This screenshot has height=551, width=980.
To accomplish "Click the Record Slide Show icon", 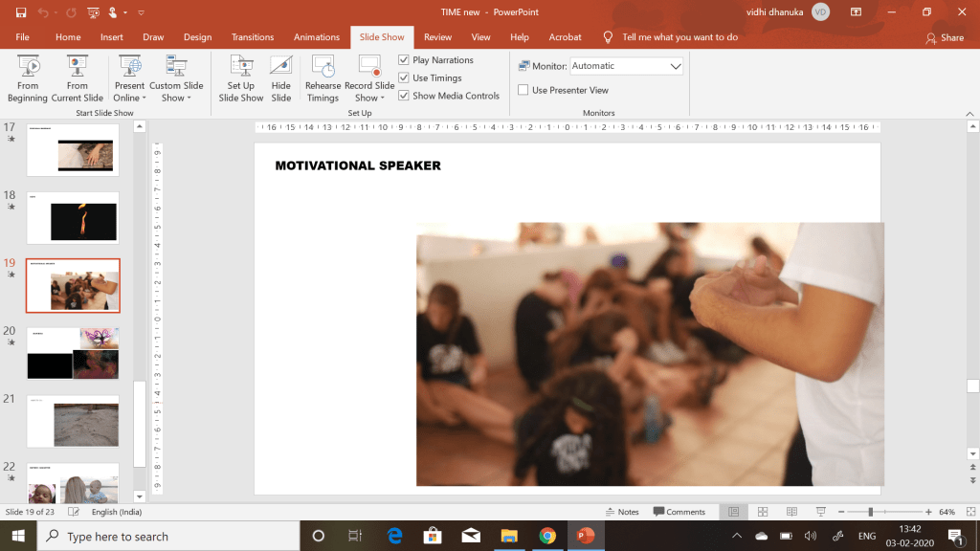I will 369,67.
